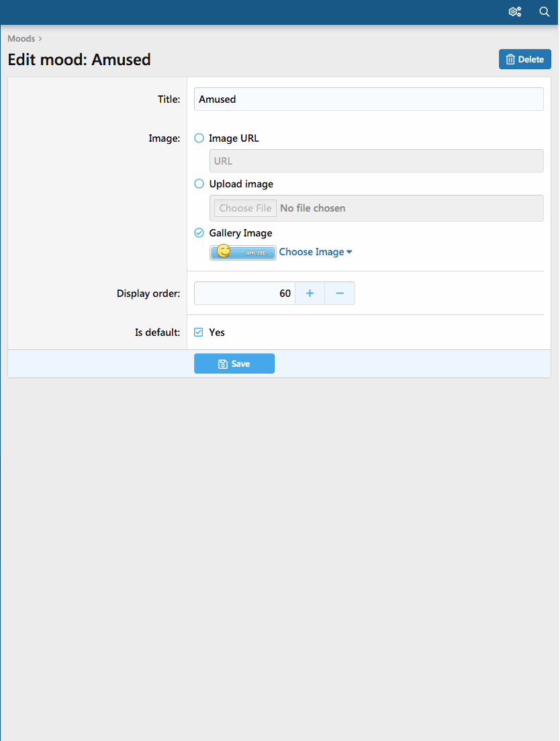Click the Is default label
The height and width of the screenshot is (741, 560).
point(157,333)
